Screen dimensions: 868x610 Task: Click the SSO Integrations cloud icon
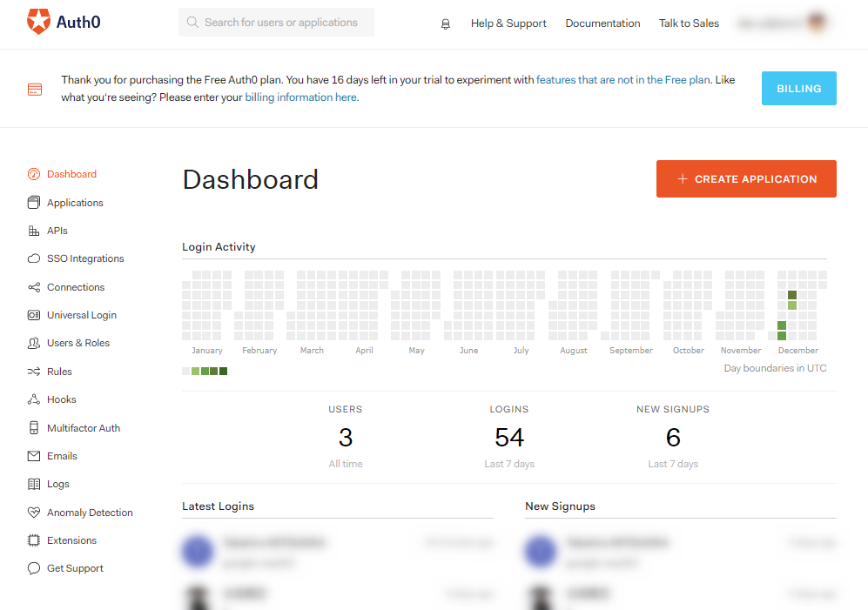(34, 258)
